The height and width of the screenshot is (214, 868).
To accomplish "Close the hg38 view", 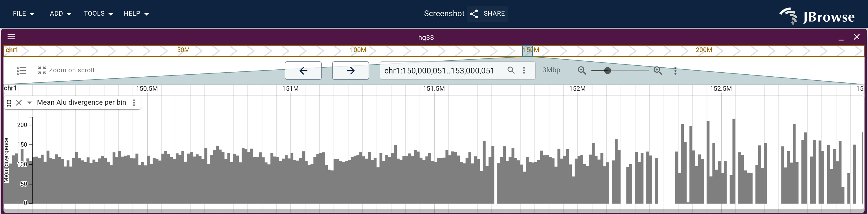I will click(856, 37).
